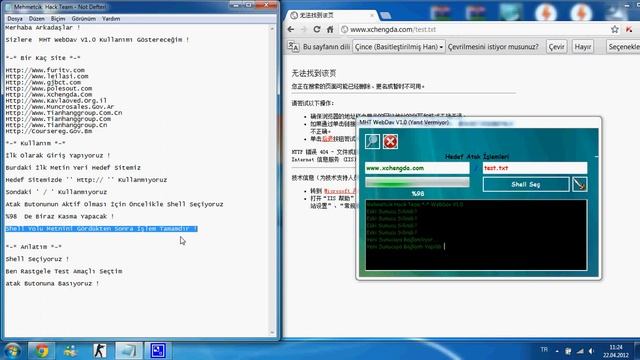Click the Chrome address bar URL

393,29
